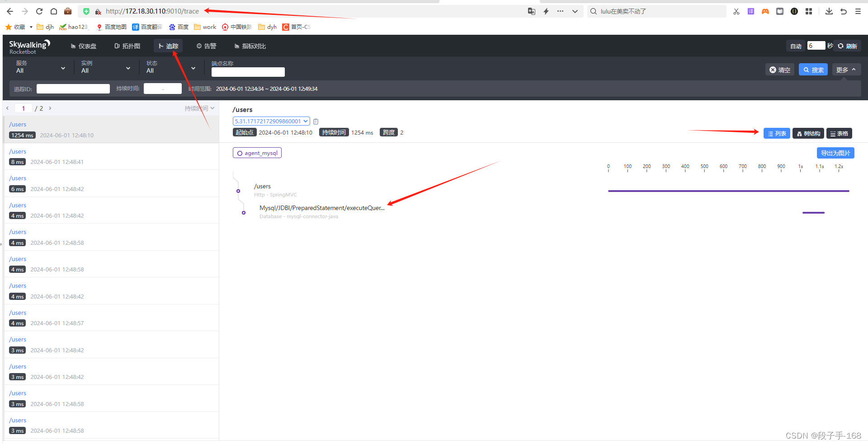The image size is (868, 444).
Task: Focus the 持续时间 duration range input
Action: [163, 89]
